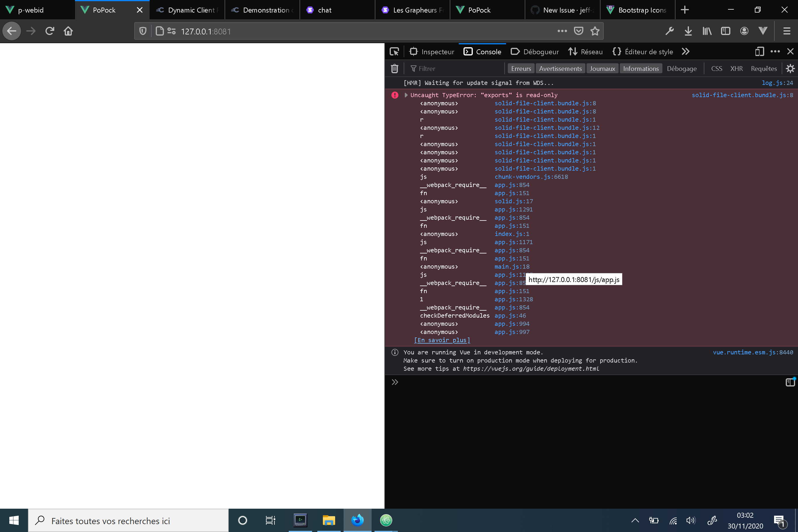Viewport: 798px width, 532px height.
Task: Toggle the XHR console filter
Action: coord(736,68)
